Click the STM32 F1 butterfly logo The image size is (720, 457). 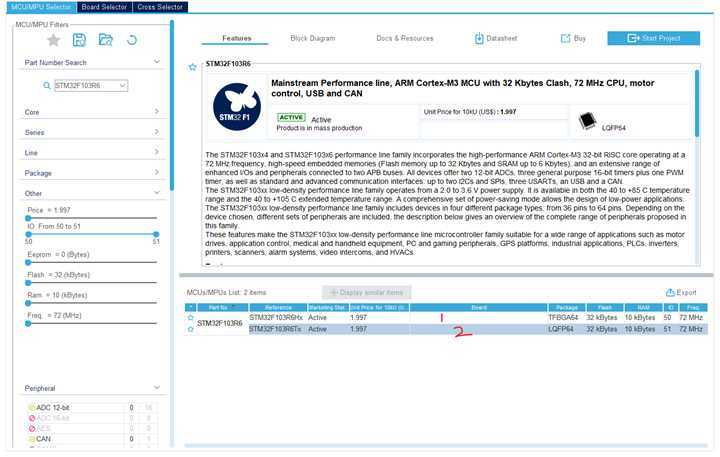click(x=237, y=107)
